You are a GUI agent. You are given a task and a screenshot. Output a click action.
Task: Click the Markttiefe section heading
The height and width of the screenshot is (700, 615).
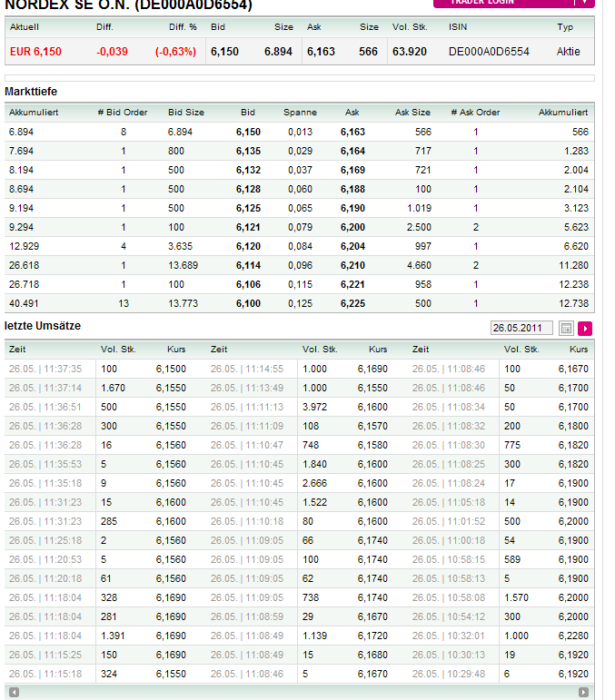coord(31,92)
